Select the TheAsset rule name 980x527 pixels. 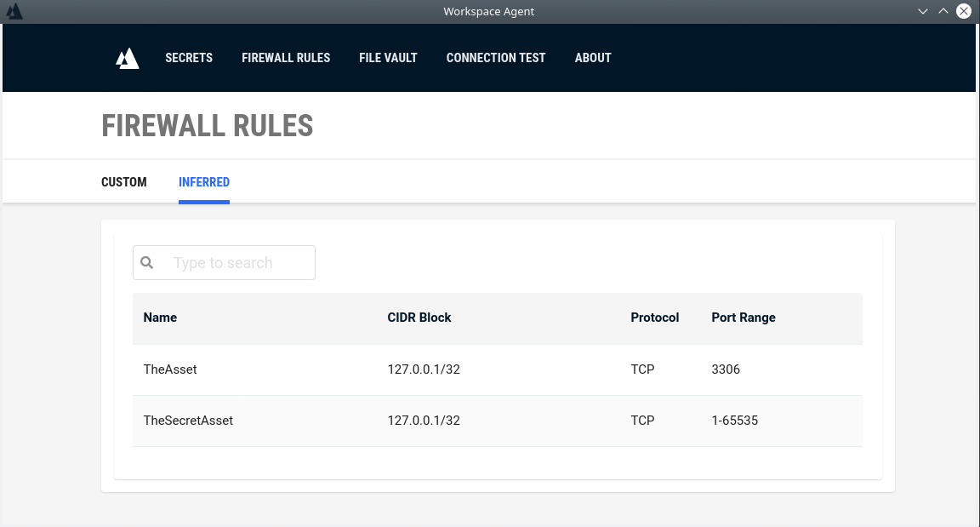(x=170, y=369)
